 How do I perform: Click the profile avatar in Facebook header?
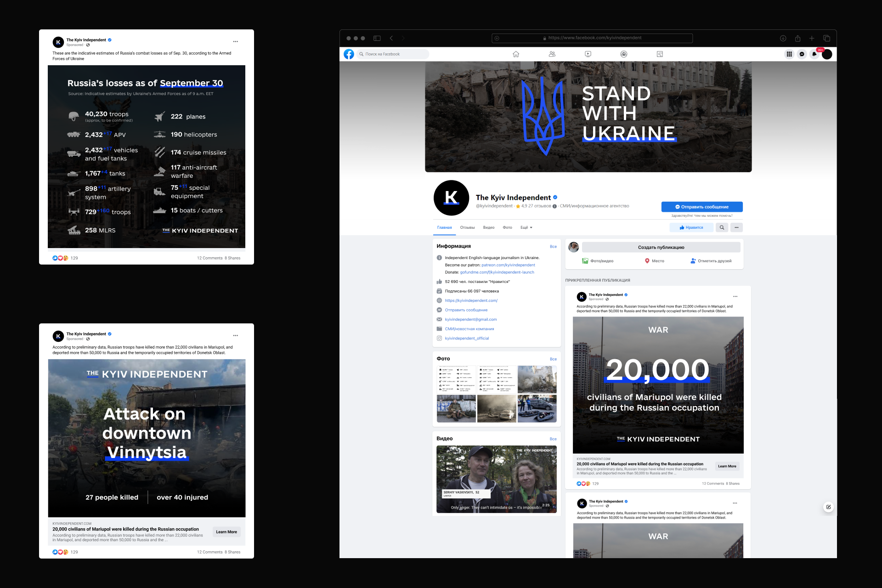tap(827, 54)
